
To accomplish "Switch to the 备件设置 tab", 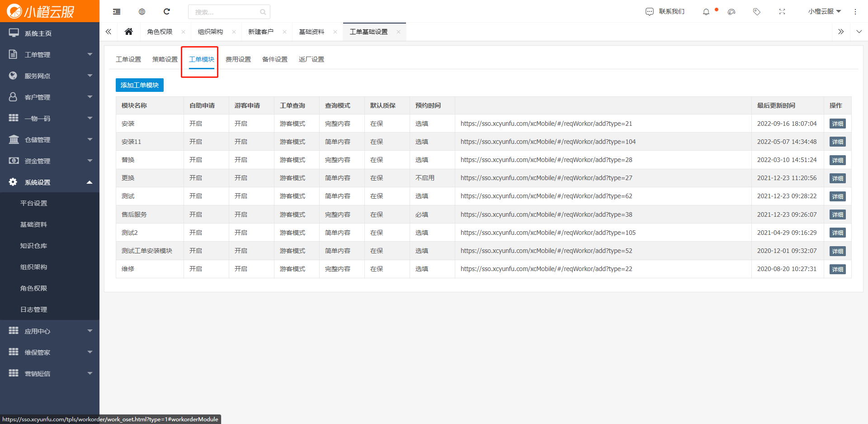I will pos(275,59).
